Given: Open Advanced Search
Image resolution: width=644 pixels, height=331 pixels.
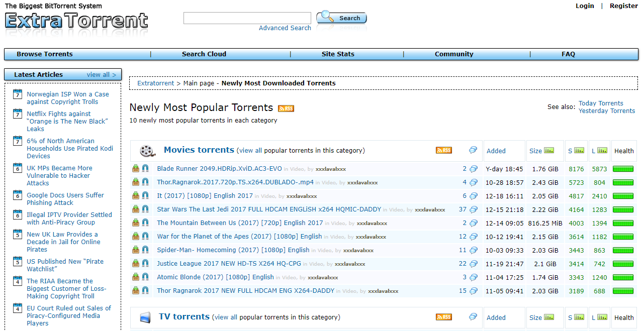Looking at the screenshot, I should [285, 28].
